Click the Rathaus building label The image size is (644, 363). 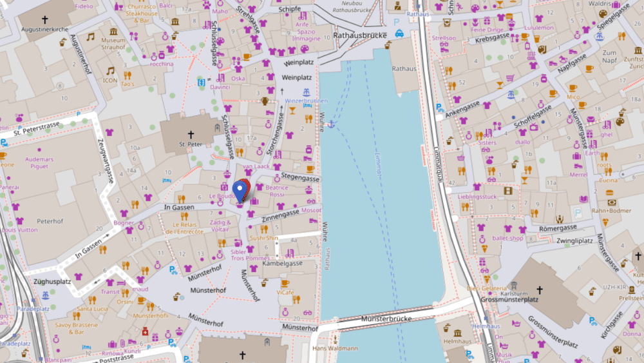[404, 68]
